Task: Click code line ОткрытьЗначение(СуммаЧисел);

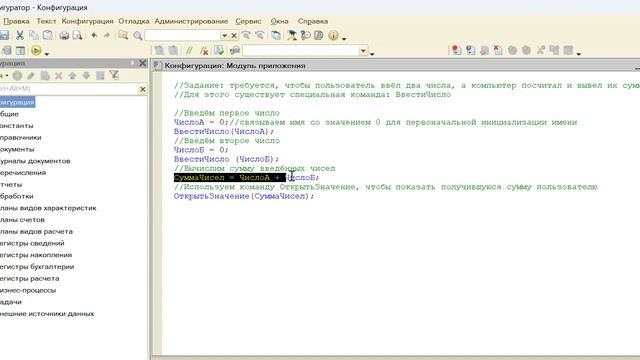Action: tap(244, 196)
